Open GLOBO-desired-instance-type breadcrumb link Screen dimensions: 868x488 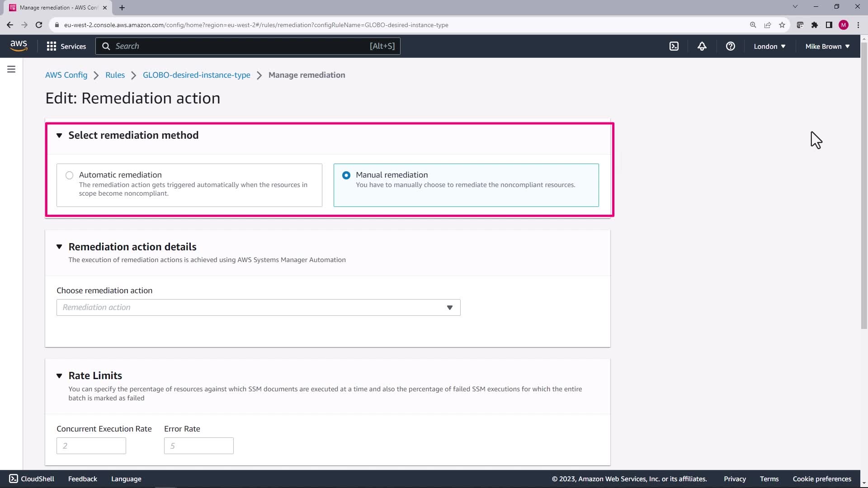(x=196, y=75)
